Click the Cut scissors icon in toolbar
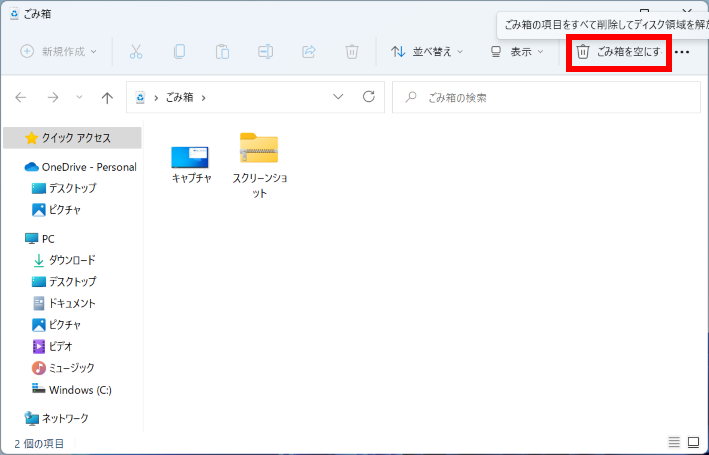709x455 pixels. click(x=136, y=52)
